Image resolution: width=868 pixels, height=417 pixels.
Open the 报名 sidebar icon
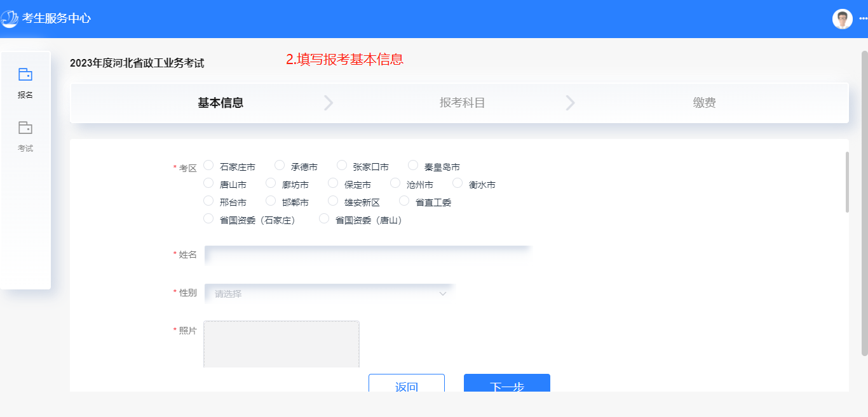tap(25, 75)
